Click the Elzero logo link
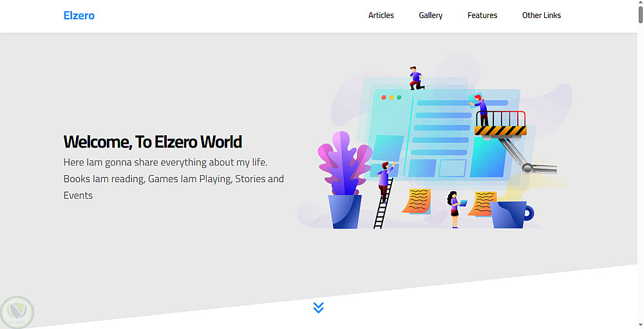The height and width of the screenshot is (329, 644). click(79, 15)
